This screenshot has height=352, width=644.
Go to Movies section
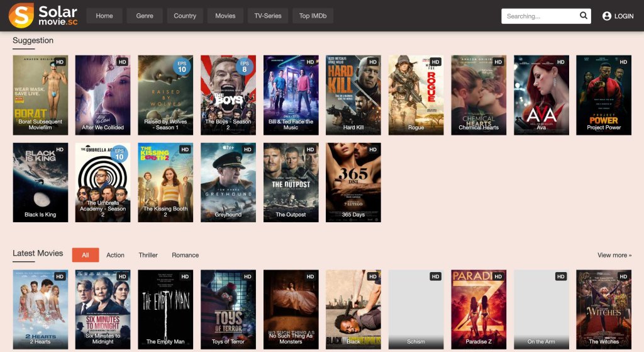(225, 16)
